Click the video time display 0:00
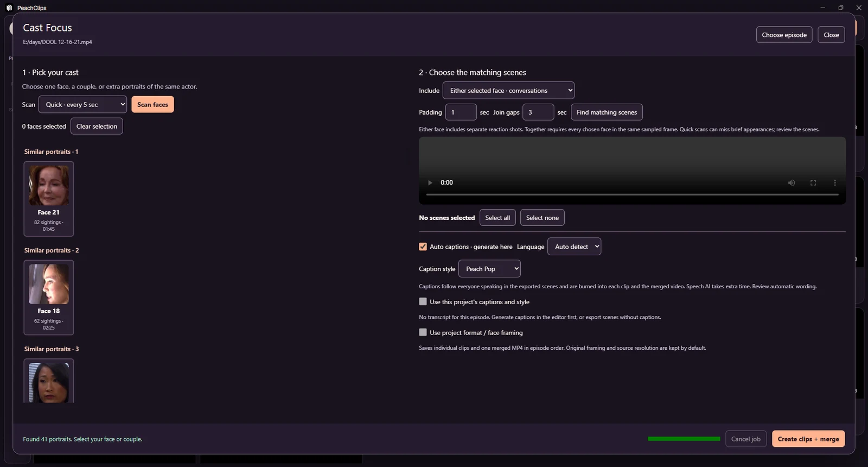Image resolution: width=868 pixels, height=467 pixels. (446, 182)
